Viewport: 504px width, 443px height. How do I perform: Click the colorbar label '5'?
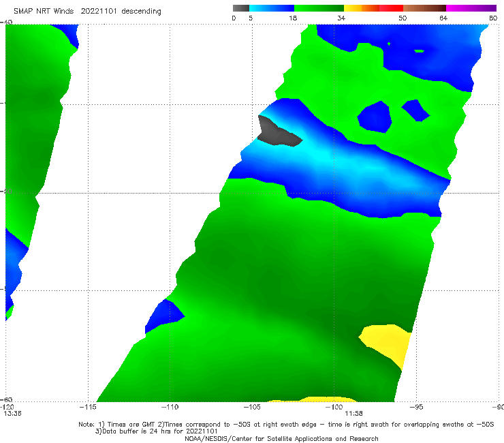pos(251,18)
